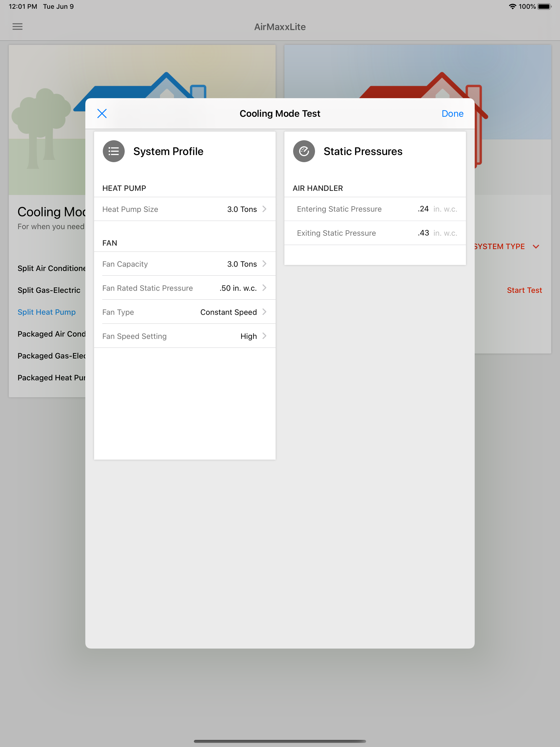Select Packaged Heat Pump in background list
Viewport: 560px width, 747px height.
tap(51, 378)
